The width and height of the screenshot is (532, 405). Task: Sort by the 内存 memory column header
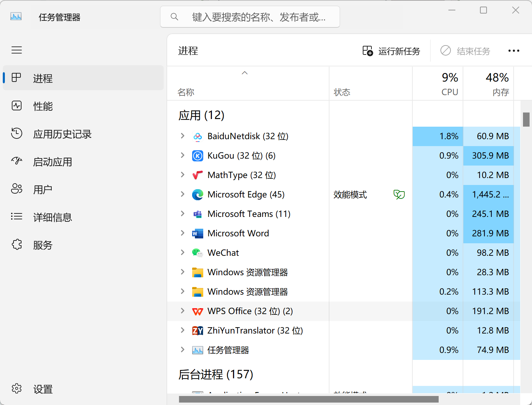pyautogui.click(x=488, y=83)
